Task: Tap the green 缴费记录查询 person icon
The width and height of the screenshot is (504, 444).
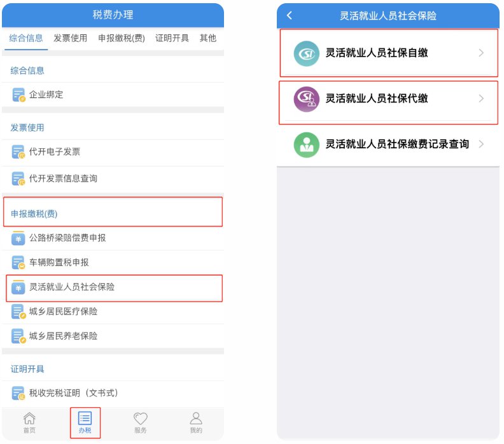Action: tap(306, 144)
